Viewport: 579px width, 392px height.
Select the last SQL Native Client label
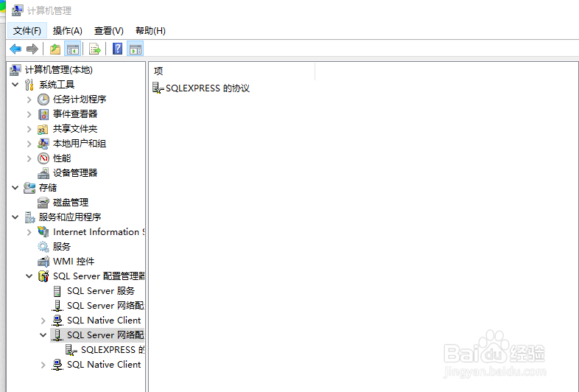click(104, 365)
